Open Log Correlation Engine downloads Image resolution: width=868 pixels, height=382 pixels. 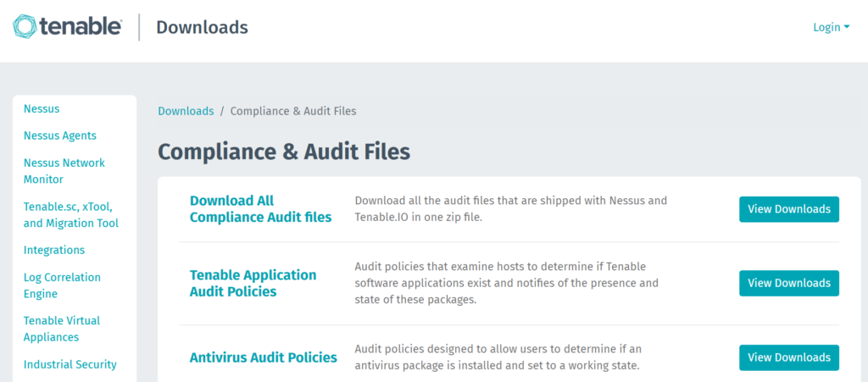(x=62, y=285)
